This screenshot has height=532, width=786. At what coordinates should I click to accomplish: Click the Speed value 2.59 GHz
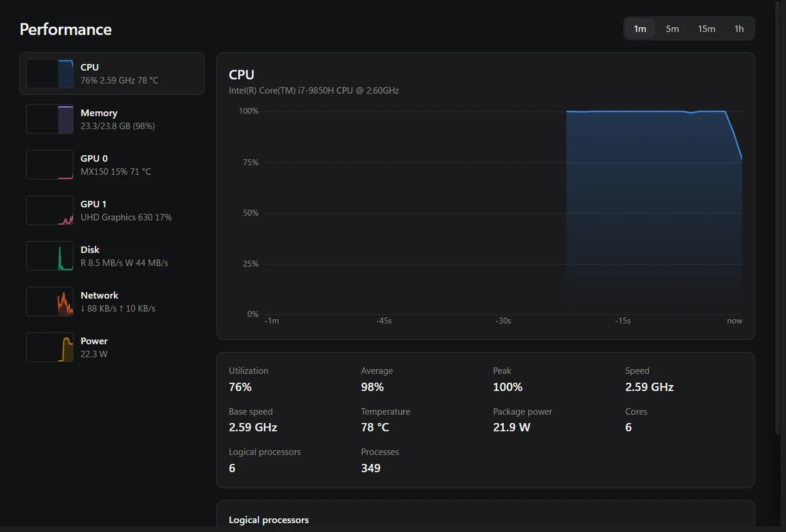pos(649,387)
